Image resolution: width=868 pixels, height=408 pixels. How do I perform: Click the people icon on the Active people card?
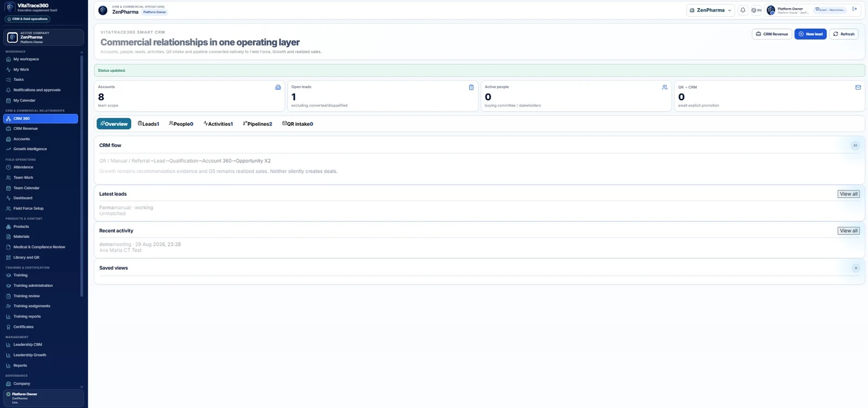pyautogui.click(x=665, y=87)
